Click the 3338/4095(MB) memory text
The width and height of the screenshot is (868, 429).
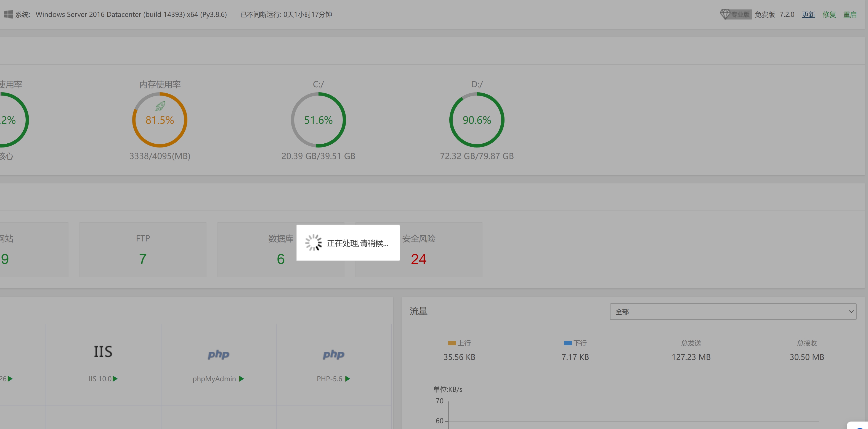tap(160, 156)
